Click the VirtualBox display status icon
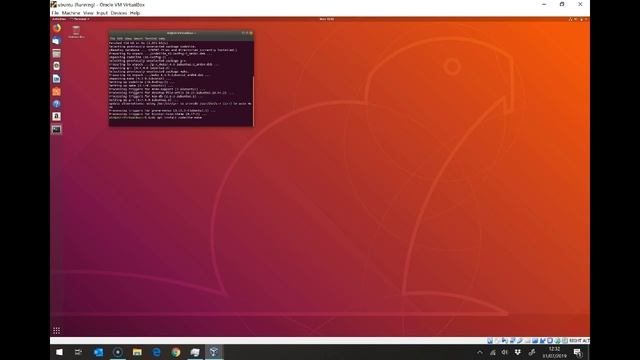Viewport: 640px width, 360px height. 535,340
